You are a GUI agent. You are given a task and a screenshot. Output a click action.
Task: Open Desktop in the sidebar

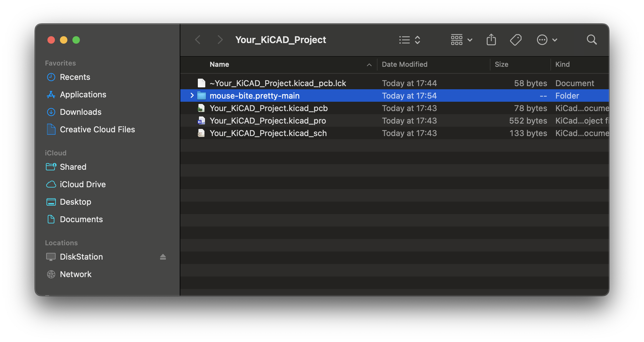(76, 202)
